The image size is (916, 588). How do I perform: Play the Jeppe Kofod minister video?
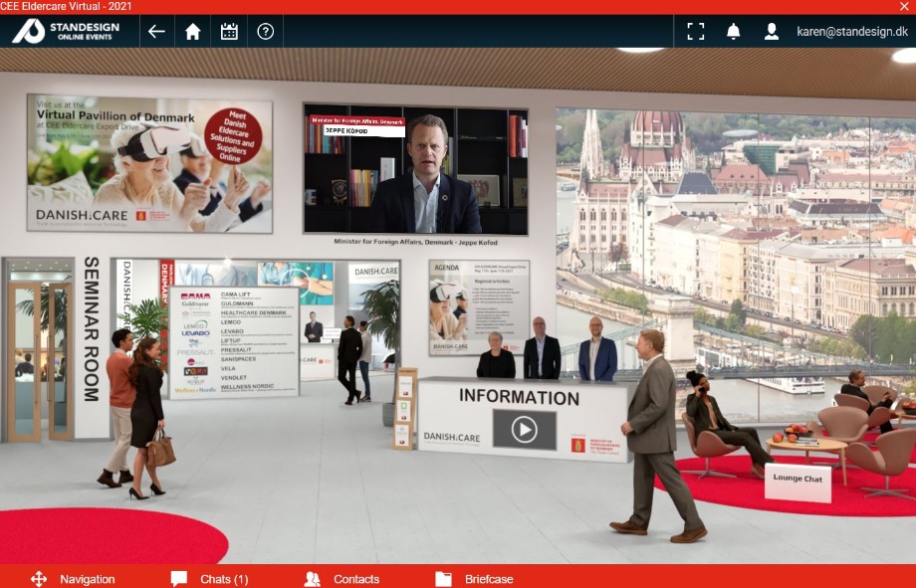pyautogui.click(x=416, y=169)
